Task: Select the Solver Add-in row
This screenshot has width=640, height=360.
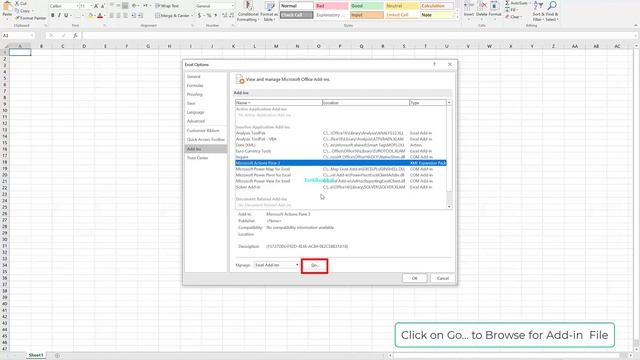Action: 341,187
